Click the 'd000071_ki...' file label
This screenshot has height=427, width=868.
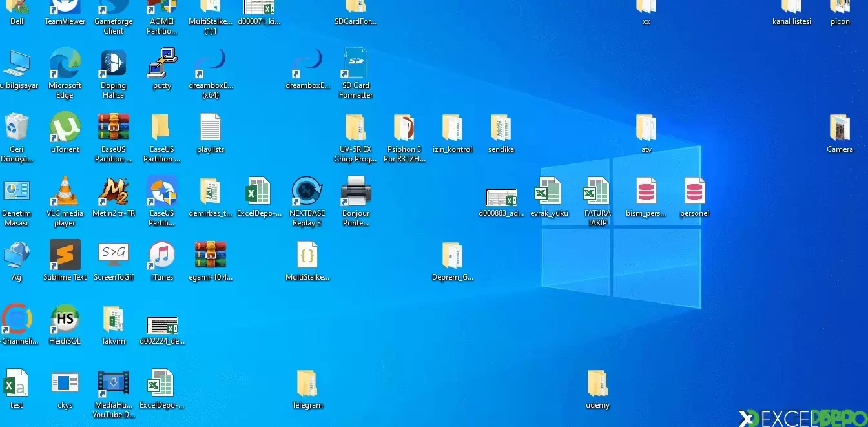tap(259, 21)
